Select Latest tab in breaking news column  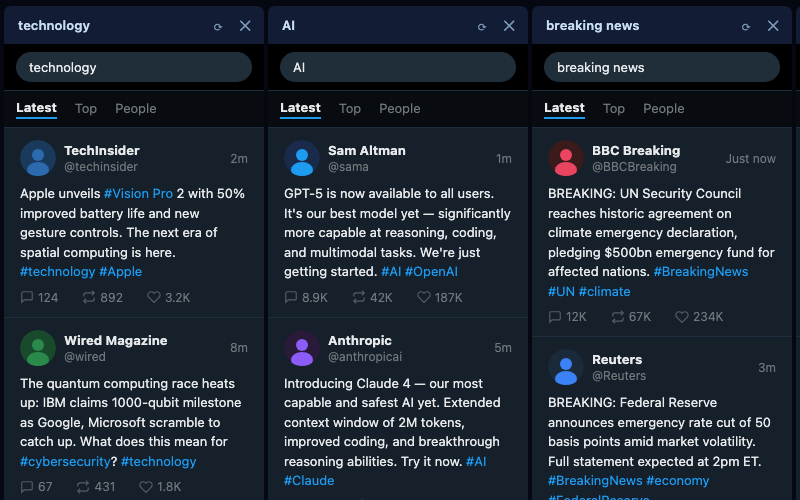pos(564,109)
